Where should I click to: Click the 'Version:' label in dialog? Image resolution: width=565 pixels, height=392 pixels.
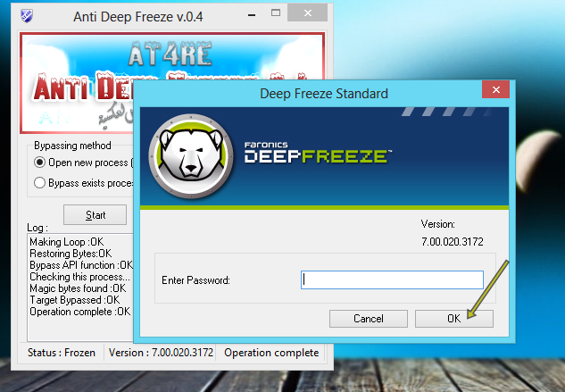coord(437,224)
